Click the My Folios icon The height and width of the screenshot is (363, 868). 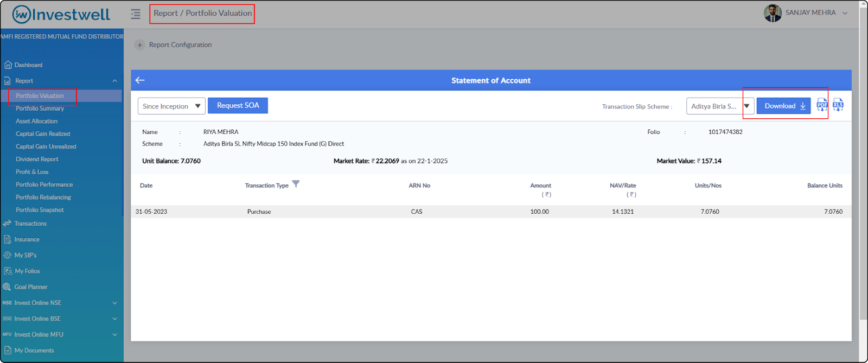pos(8,271)
